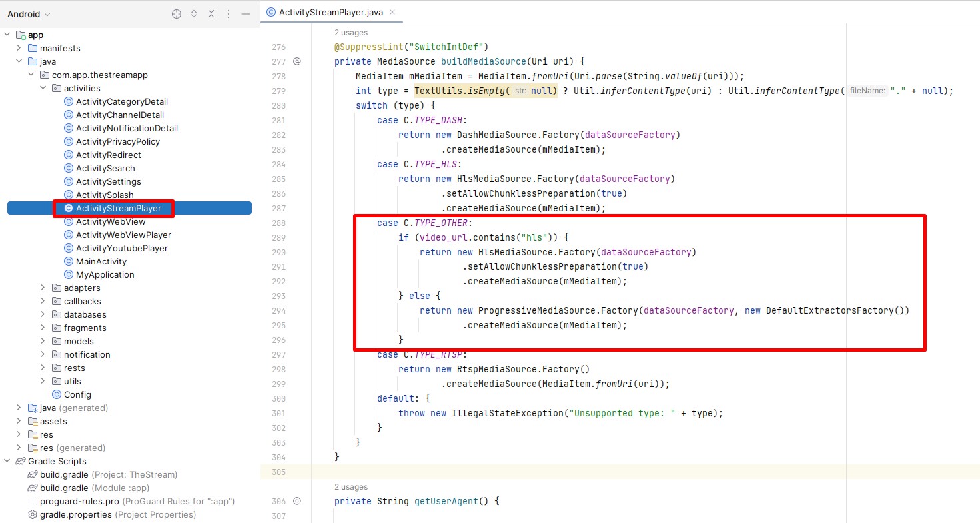Click gutter usage icon on line 277
The image size is (980, 523).
click(x=297, y=61)
